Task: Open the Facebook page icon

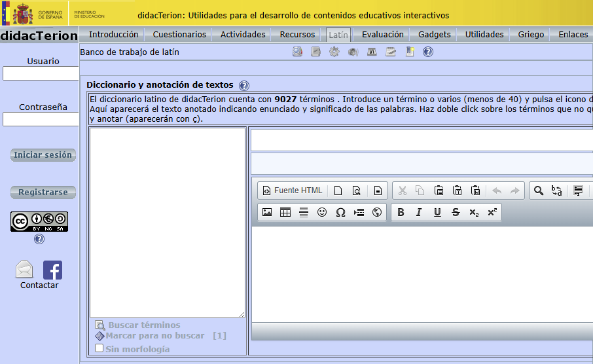Action: click(x=52, y=270)
